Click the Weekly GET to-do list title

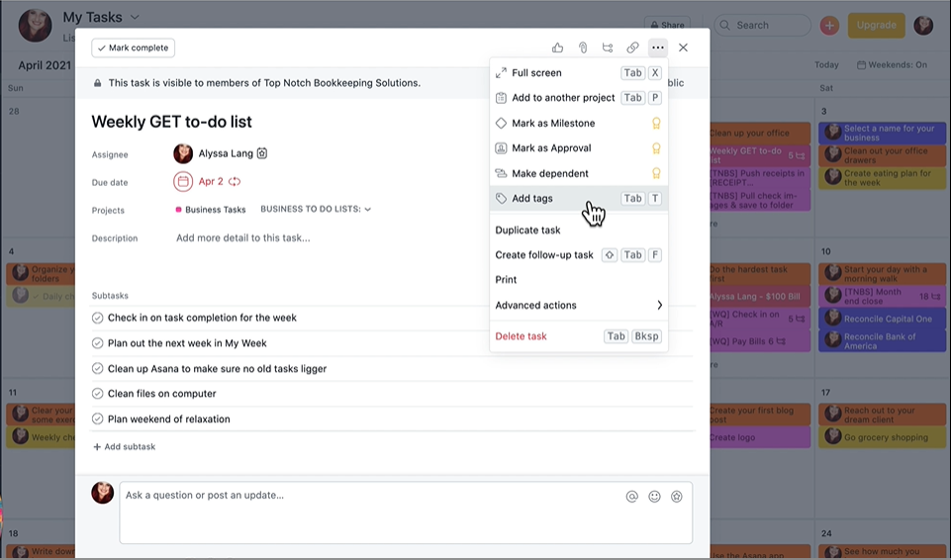pyautogui.click(x=171, y=122)
